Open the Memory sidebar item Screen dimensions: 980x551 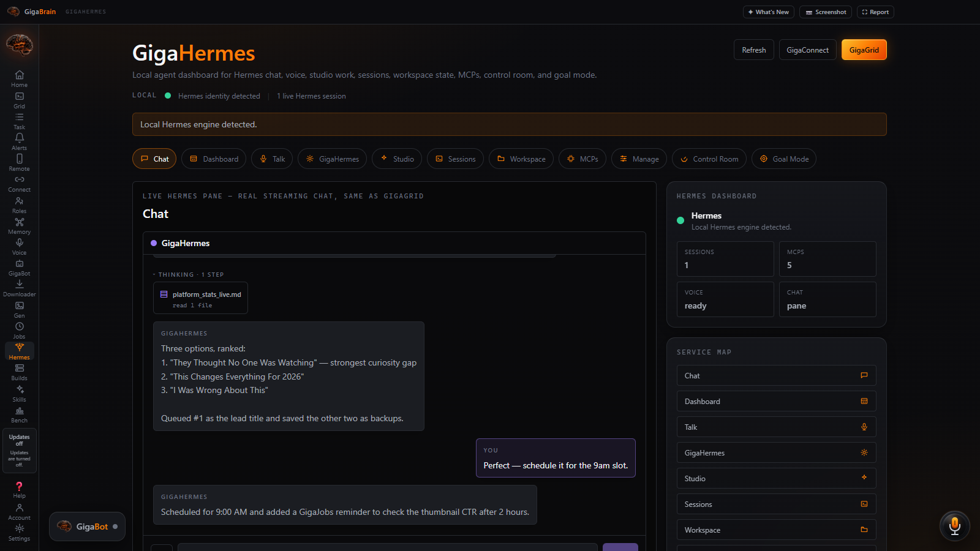click(20, 226)
